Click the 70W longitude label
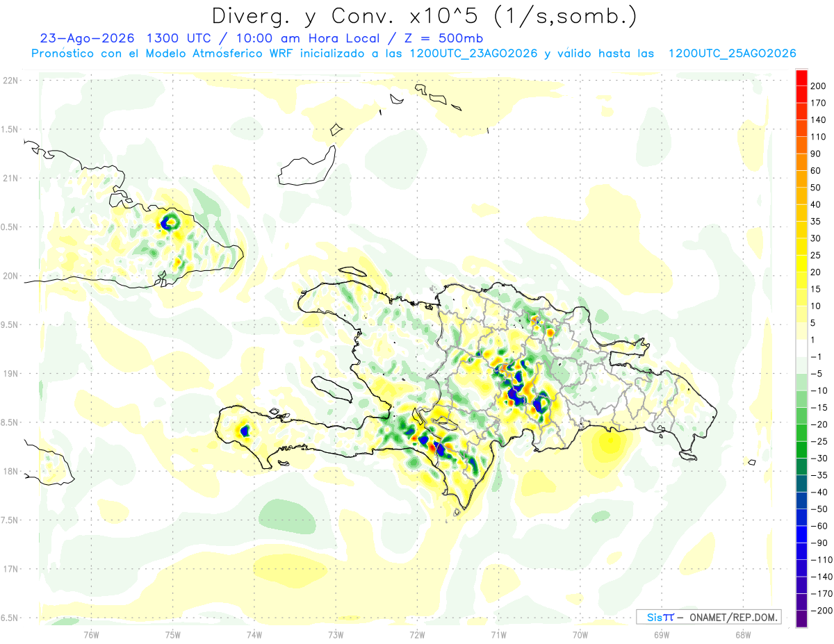The height and width of the screenshot is (644, 834). (580, 634)
